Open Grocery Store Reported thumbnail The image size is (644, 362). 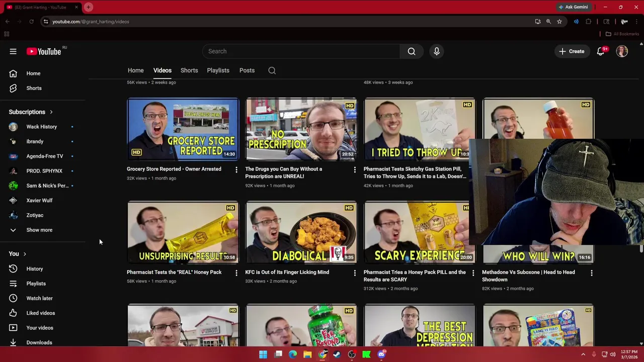(183, 129)
